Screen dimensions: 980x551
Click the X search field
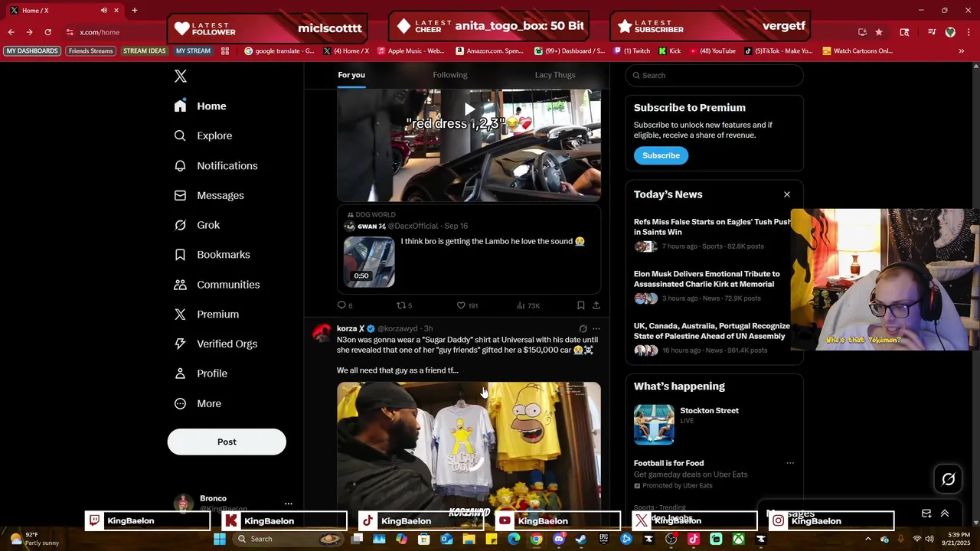(714, 75)
